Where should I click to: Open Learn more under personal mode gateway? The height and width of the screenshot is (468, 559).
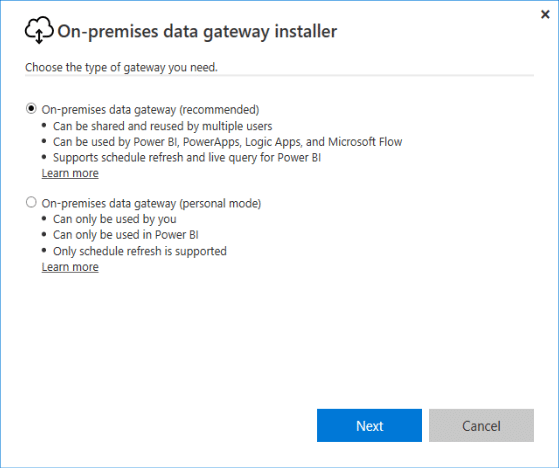pyautogui.click(x=70, y=267)
